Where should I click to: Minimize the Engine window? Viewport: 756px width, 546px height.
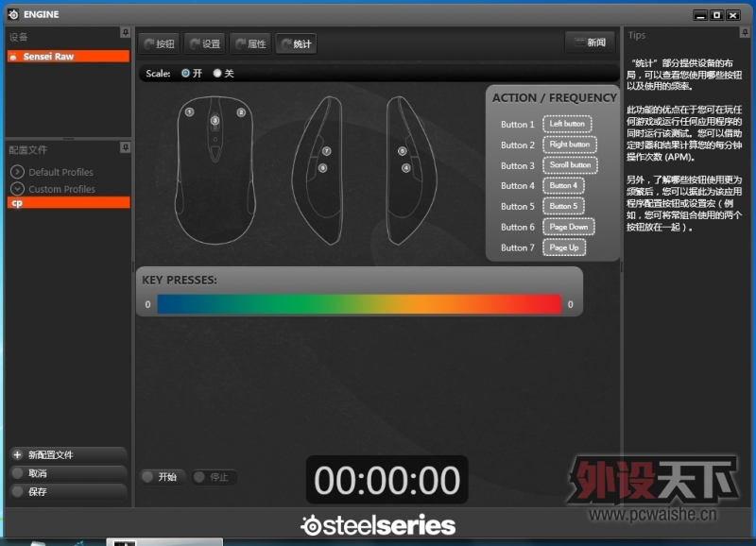coord(700,15)
